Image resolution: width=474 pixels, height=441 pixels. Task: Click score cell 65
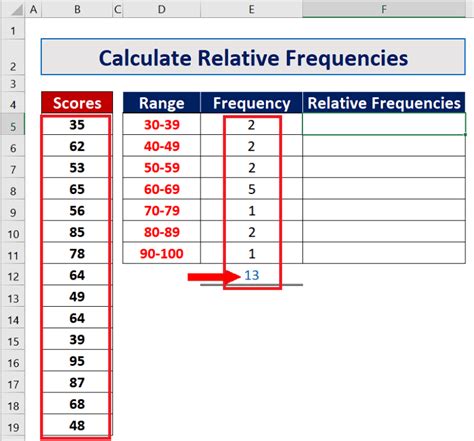point(77,189)
